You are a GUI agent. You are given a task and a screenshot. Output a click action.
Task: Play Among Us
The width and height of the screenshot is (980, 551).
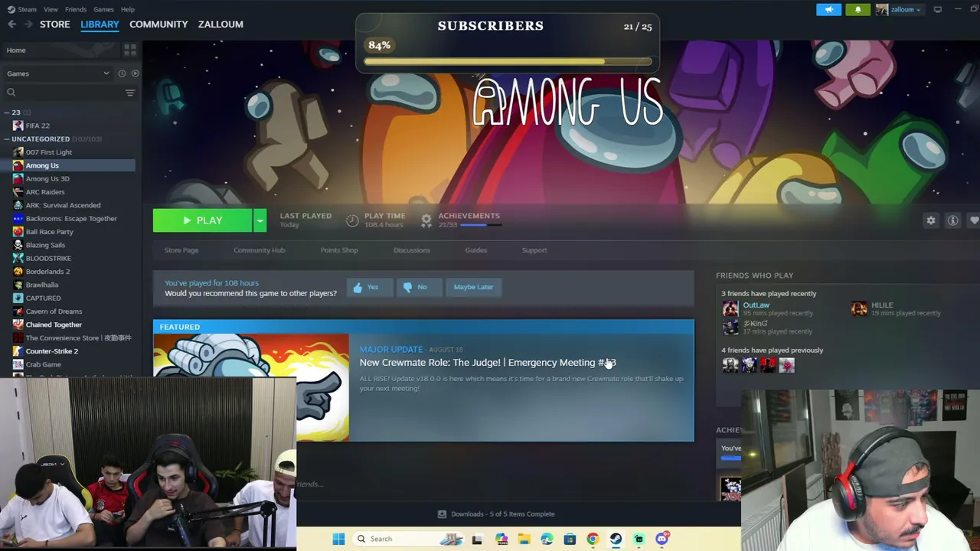click(x=202, y=220)
